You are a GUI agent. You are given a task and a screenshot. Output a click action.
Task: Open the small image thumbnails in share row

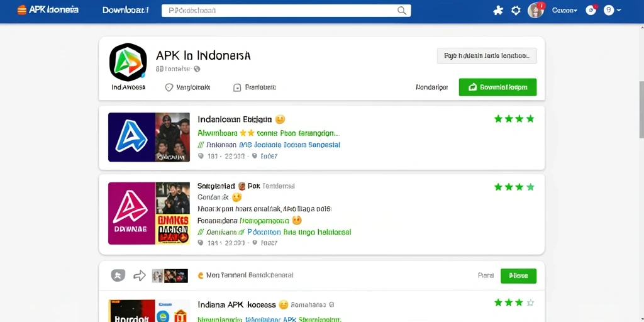click(x=170, y=275)
